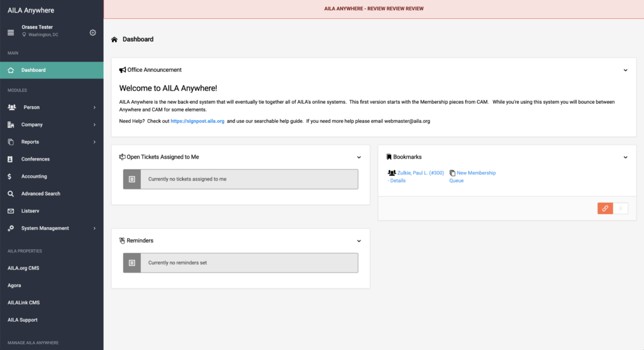Open the AILALink CMS link
Screen dimensions: 644x350
[24, 303]
